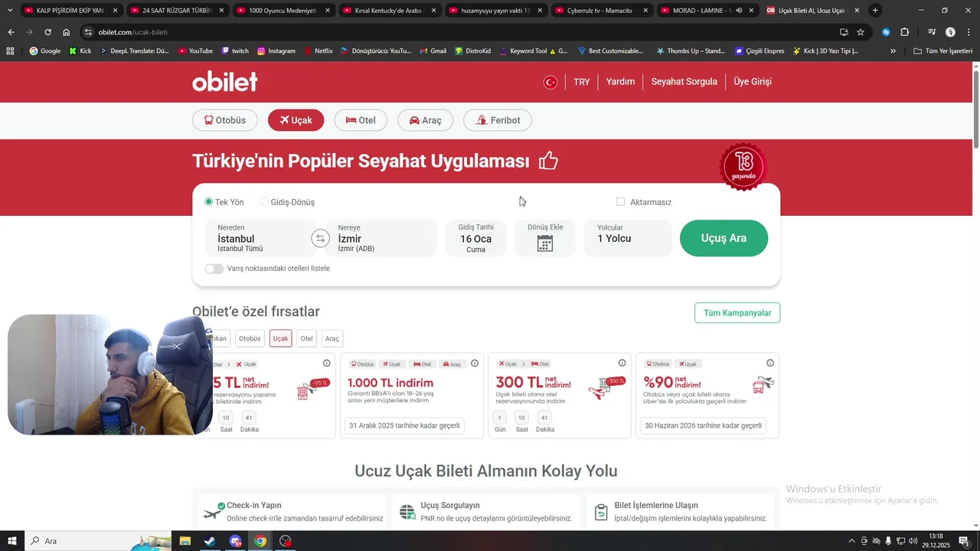Open the 1.000 TL indirim campaign card

(x=410, y=396)
